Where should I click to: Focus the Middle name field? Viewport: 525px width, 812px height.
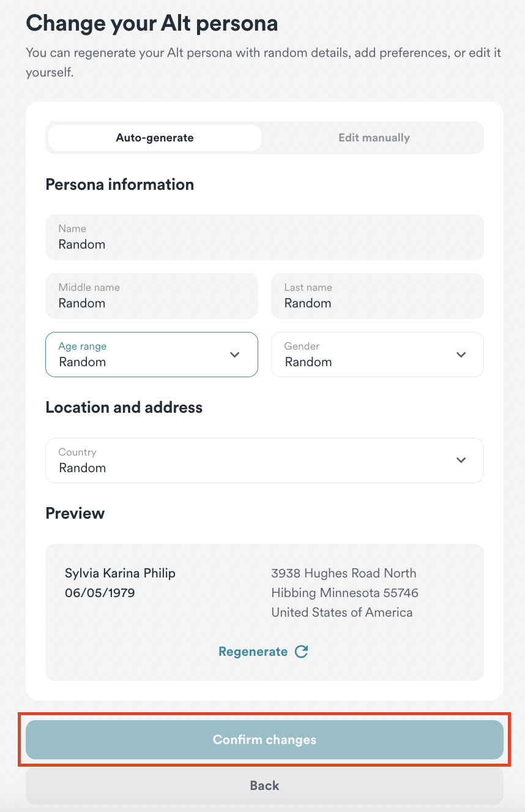pos(152,296)
